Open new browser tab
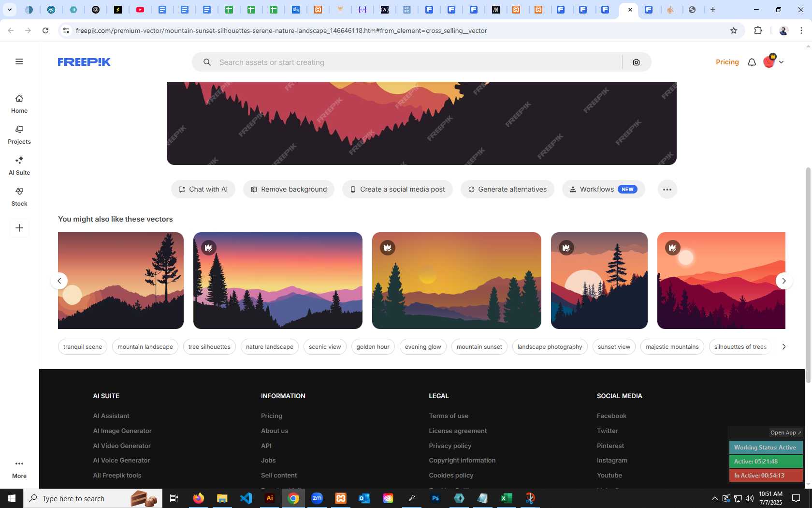Viewport: 812px width, 508px height. click(x=713, y=10)
